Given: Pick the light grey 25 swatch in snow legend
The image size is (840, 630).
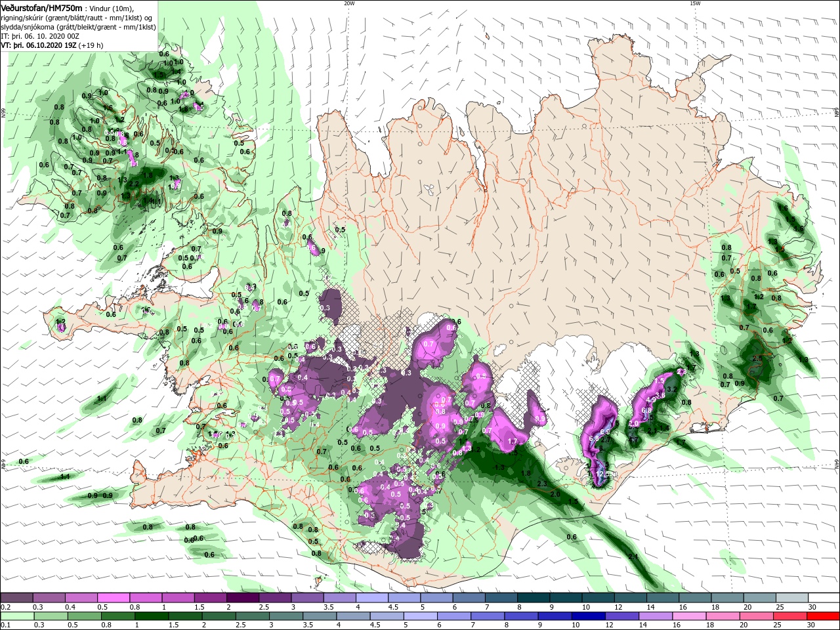Looking at the screenshot, I should coord(793,598).
